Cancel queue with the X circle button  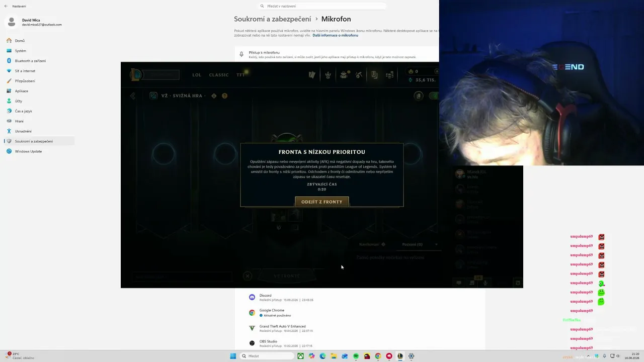pos(248,276)
